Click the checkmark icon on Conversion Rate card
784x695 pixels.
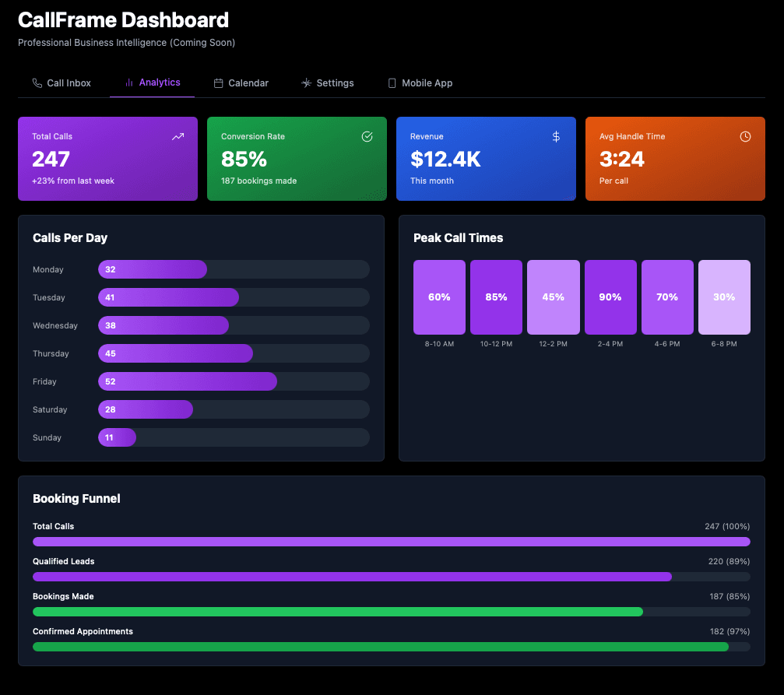tap(367, 136)
